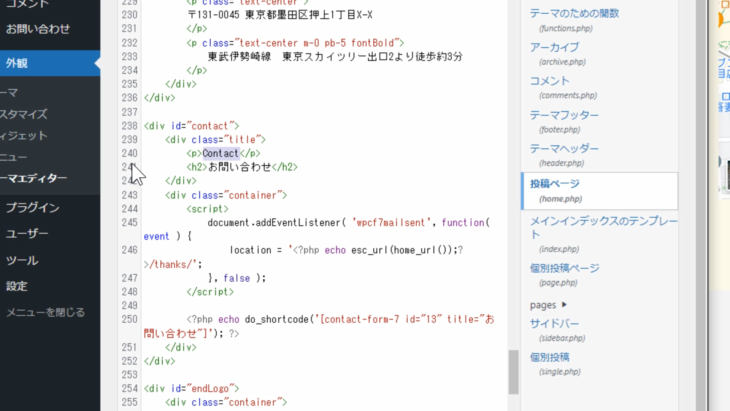Open お問い合わせ in the admin sidebar
The height and width of the screenshot is (411, 730).
(x=38, y=29)
